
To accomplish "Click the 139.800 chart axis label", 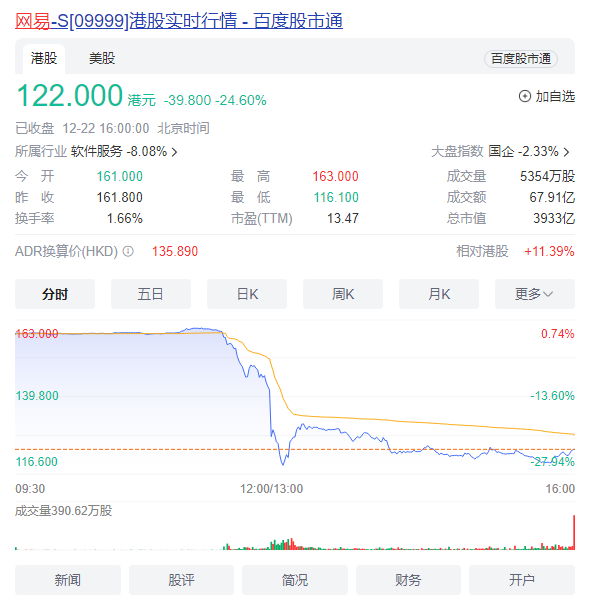I will [x=37, y=396].
